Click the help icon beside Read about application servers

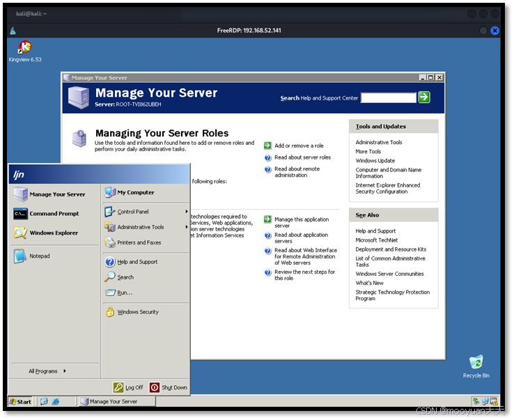(x=267, y=235)
